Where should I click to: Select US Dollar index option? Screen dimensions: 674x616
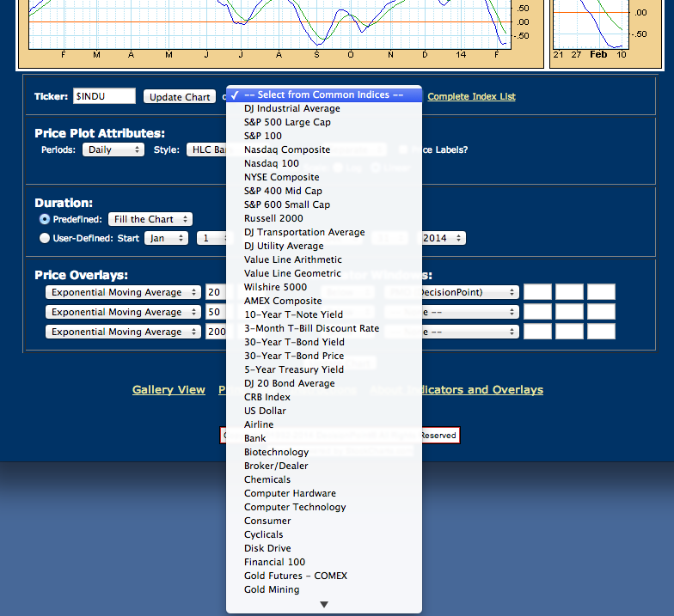pyautogui.click(x=265, y=411)
